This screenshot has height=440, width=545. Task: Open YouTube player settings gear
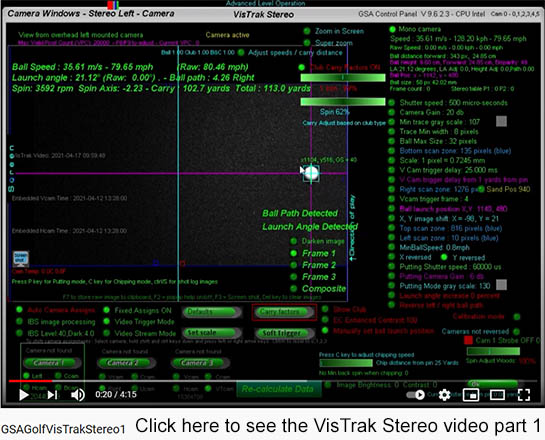445,395
